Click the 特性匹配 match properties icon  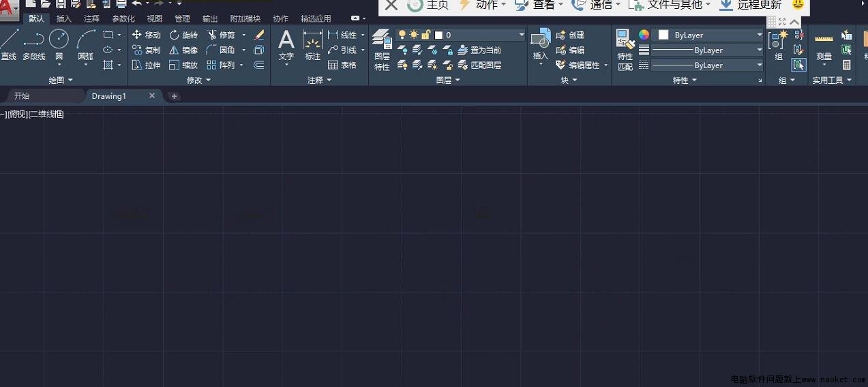(625, 50)
